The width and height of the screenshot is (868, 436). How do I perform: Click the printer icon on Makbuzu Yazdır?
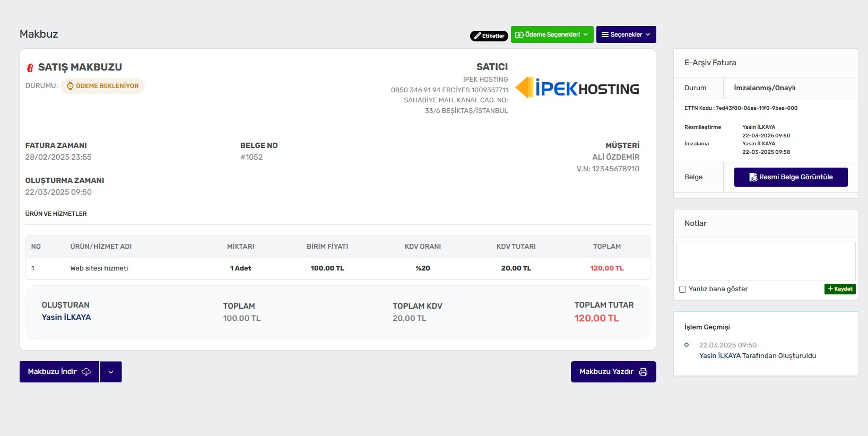point(643,372)
